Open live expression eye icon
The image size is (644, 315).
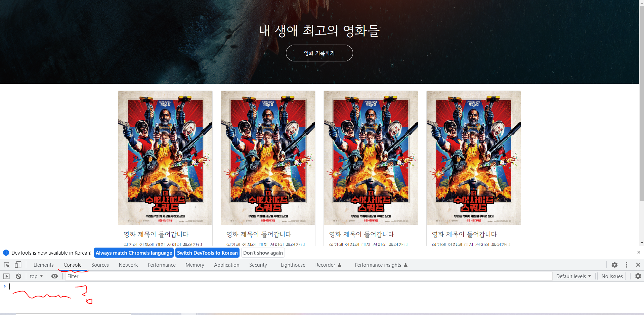tap(54, 276)
